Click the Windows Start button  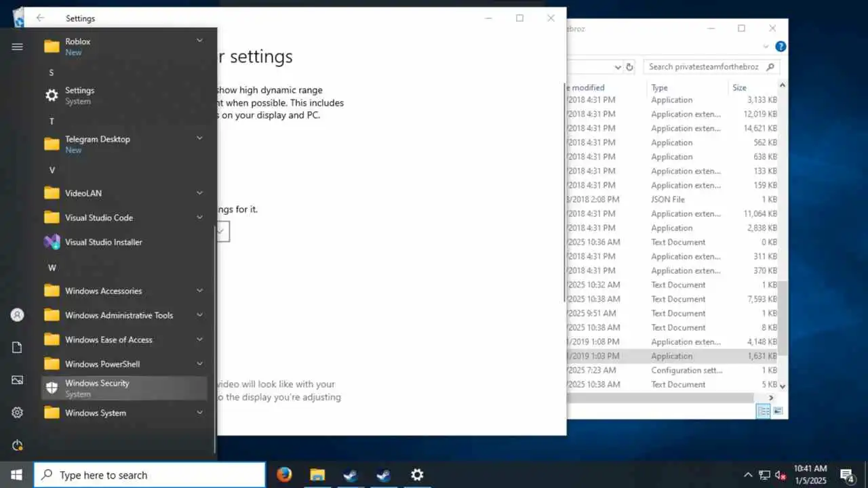click(16, 474)
